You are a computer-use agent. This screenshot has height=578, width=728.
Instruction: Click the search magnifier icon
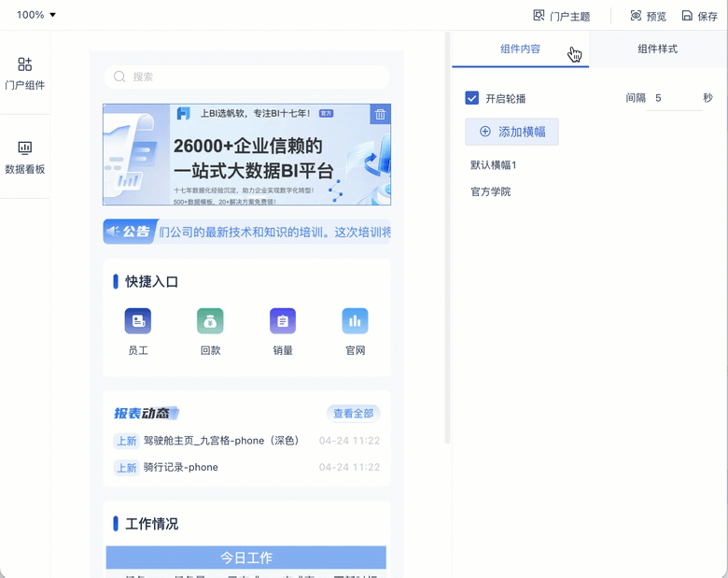[119, 77]
